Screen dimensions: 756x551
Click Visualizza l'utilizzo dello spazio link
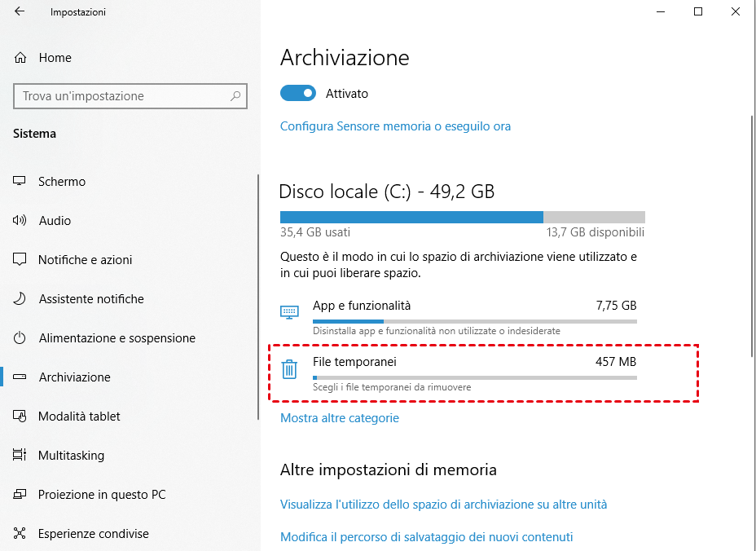443,505
